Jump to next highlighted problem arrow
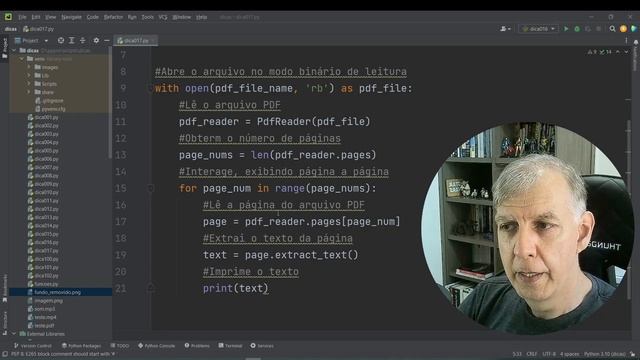The image size is (640, 360). [x=626, y=52]
